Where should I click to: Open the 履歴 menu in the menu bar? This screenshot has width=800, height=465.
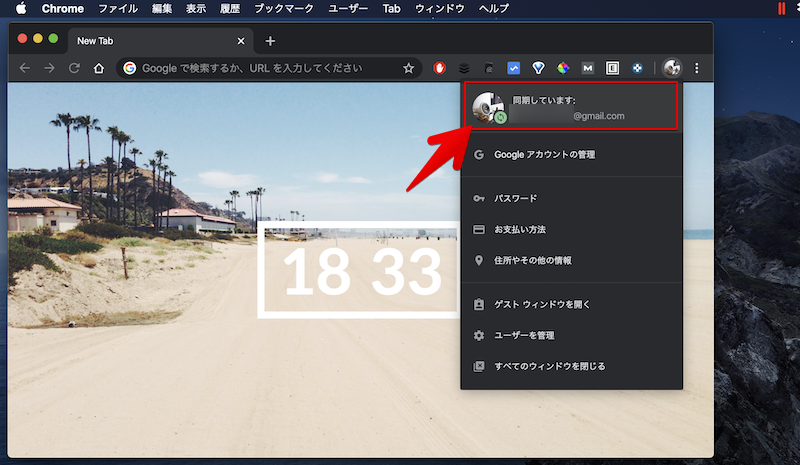(x=229, y=9)
